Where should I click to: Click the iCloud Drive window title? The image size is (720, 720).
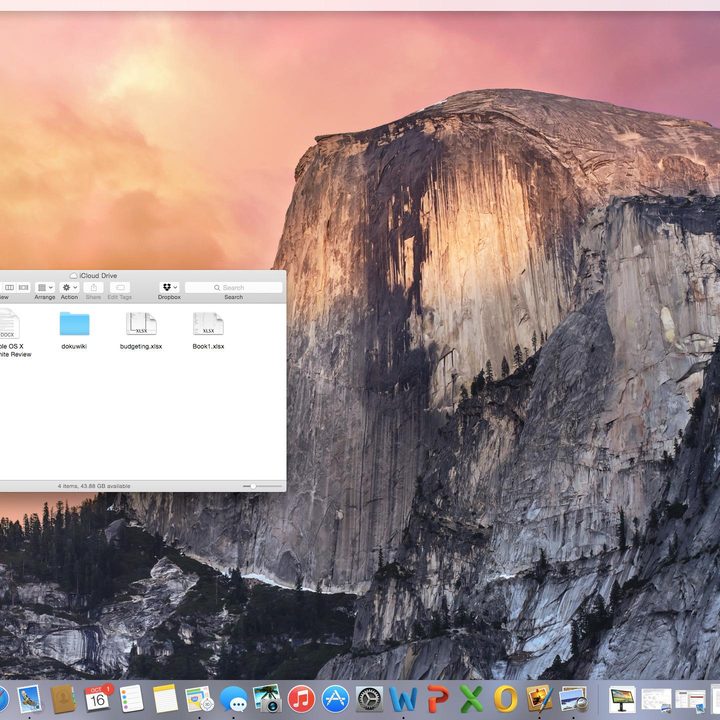(x=93, y=276)
